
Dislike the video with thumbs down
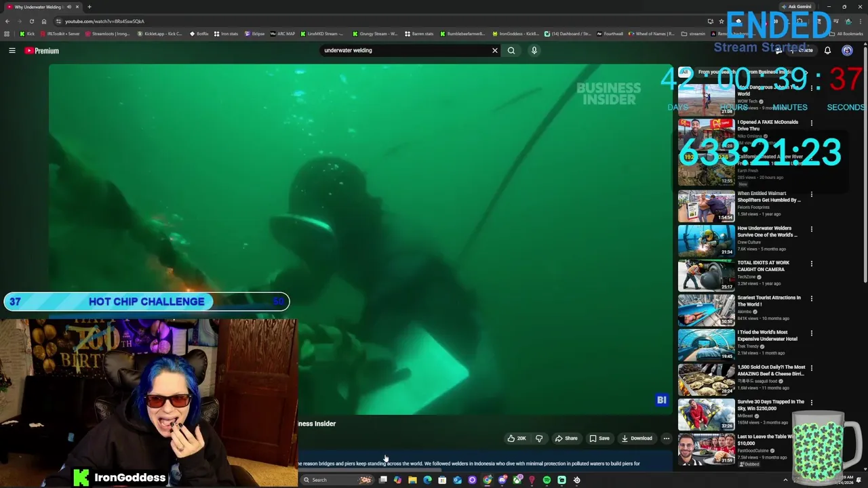click(x=539, y=439)
